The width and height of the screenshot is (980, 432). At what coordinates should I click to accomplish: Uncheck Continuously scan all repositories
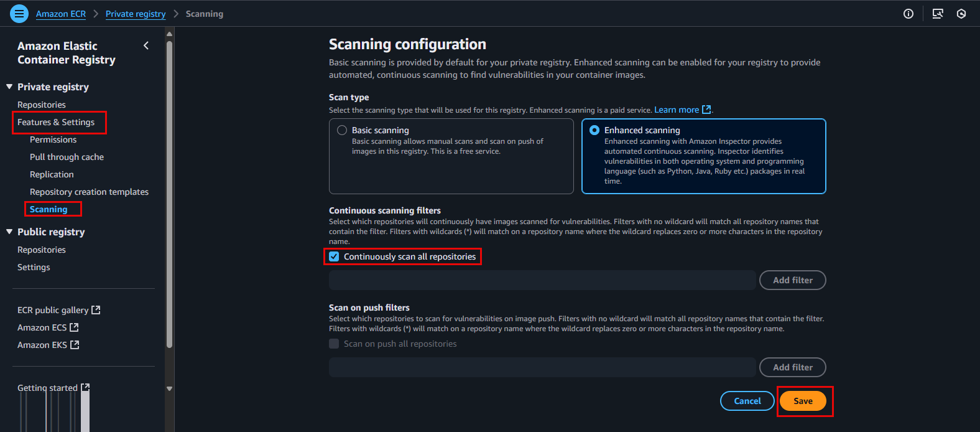334,256
